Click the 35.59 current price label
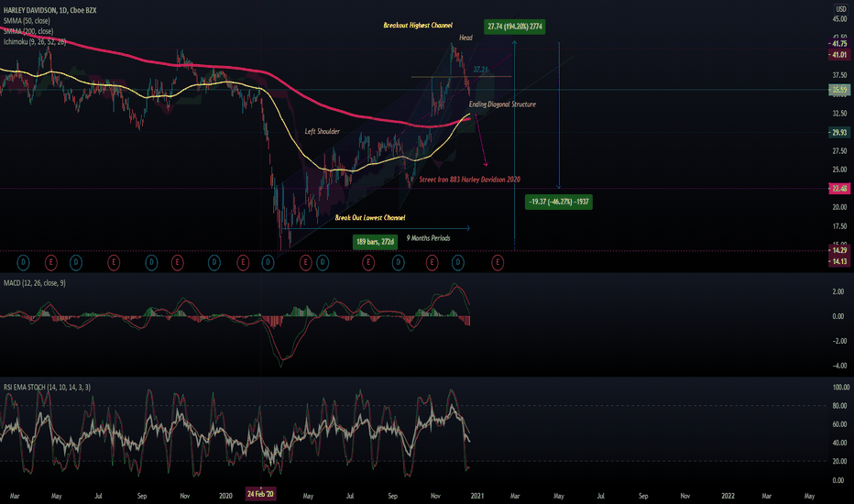854x504 pixels. tap(839, 90)
